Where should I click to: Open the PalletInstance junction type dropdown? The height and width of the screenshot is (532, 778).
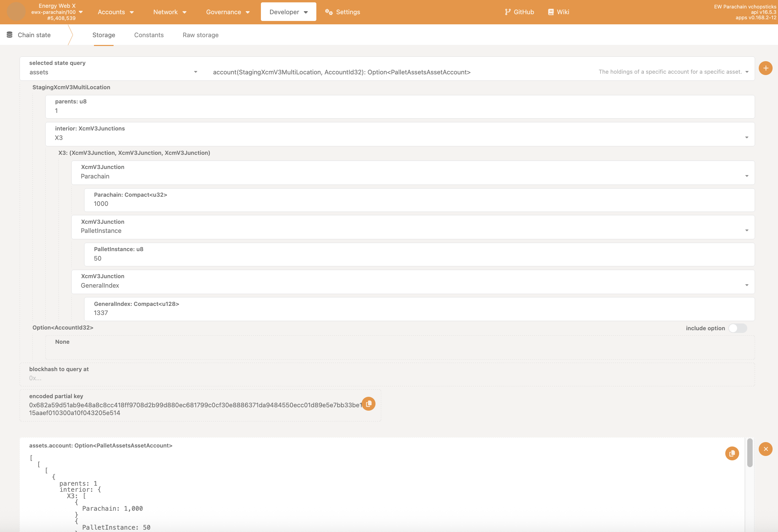tap(747, 231)
